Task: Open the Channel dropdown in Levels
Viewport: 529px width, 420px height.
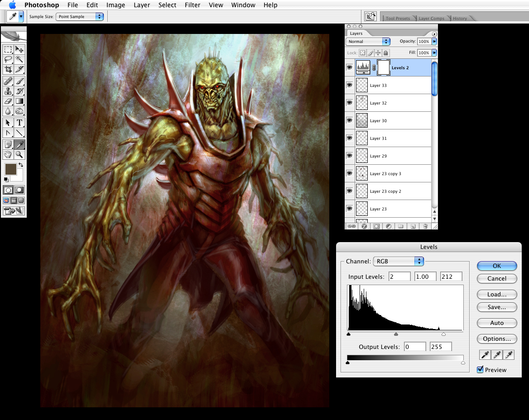Action: 399,261
